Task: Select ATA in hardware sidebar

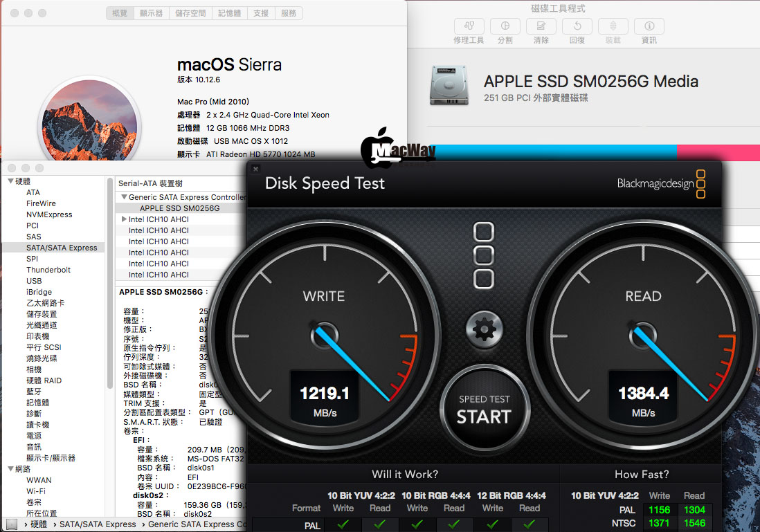Action: [x=33, y=192]
